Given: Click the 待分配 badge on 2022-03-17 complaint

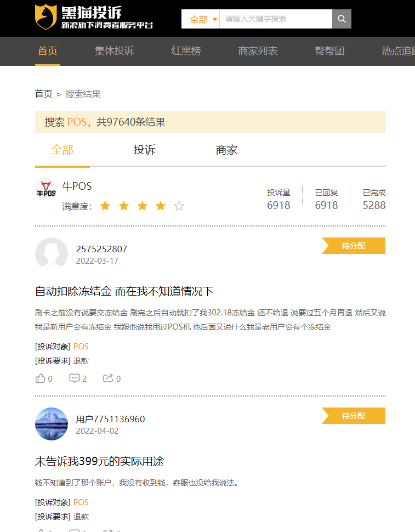Looking at the screenshot, I should pyautogui.click(x=354, y=246).
